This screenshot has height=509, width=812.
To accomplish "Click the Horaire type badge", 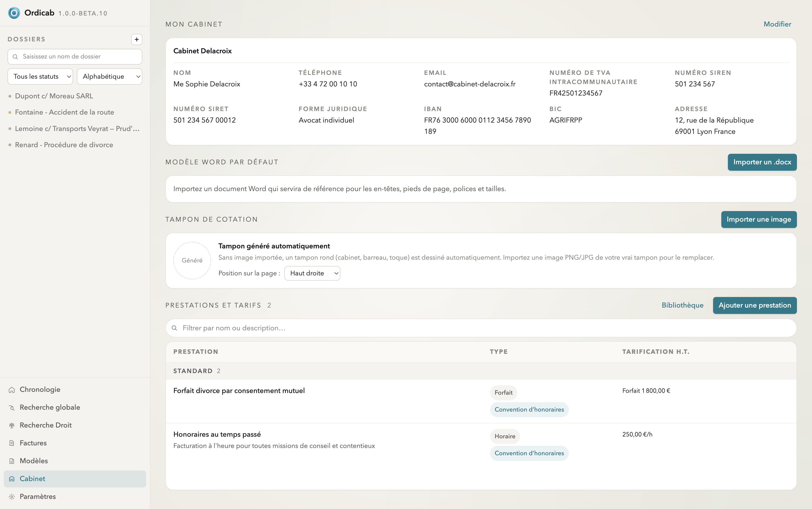I will 504,436.
